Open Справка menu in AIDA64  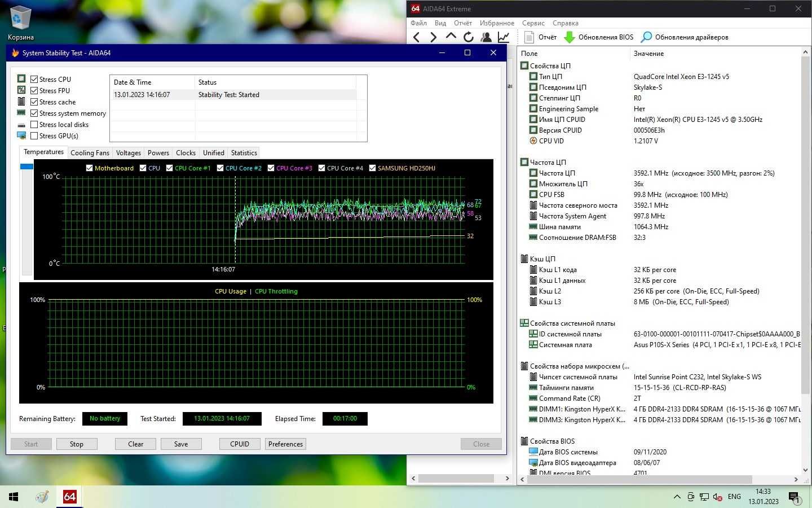coord(566,23)
